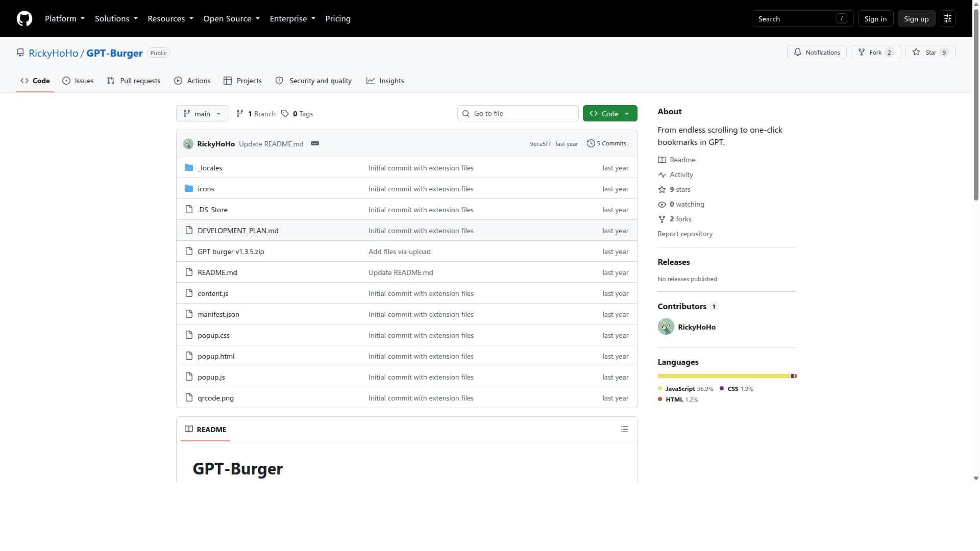Focus the Go to file input
The width and height of the screenshot is (980, 551).
click(x=518, y=114)
